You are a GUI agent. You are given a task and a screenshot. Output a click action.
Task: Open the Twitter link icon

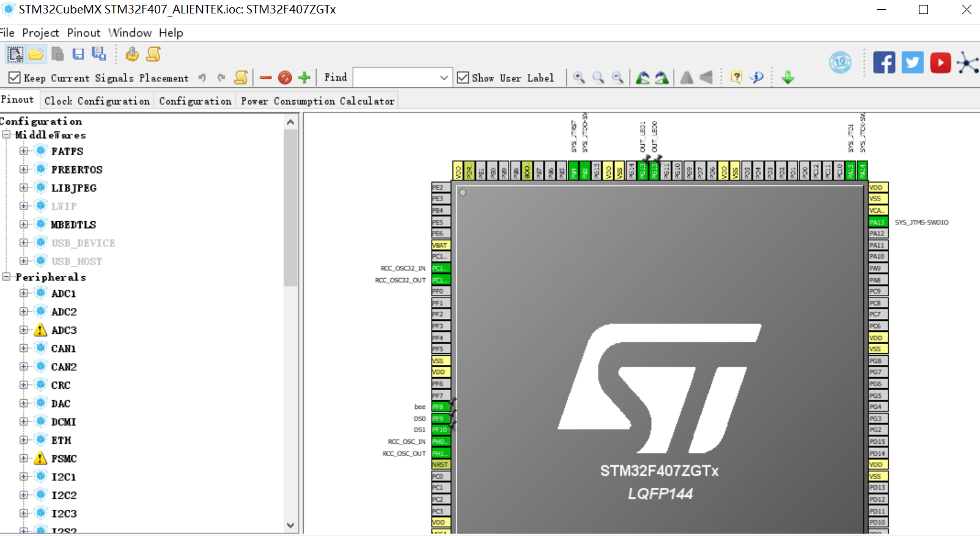click(913, 62)
